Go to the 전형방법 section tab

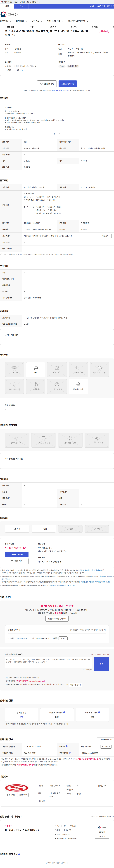click(x=95, y=27)
